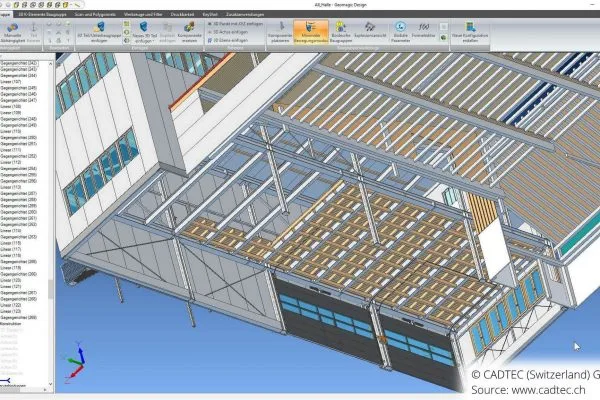
Task: Click the 3D Teil/Unterbaugruppe einfügen button
Action: coord(99,32)
